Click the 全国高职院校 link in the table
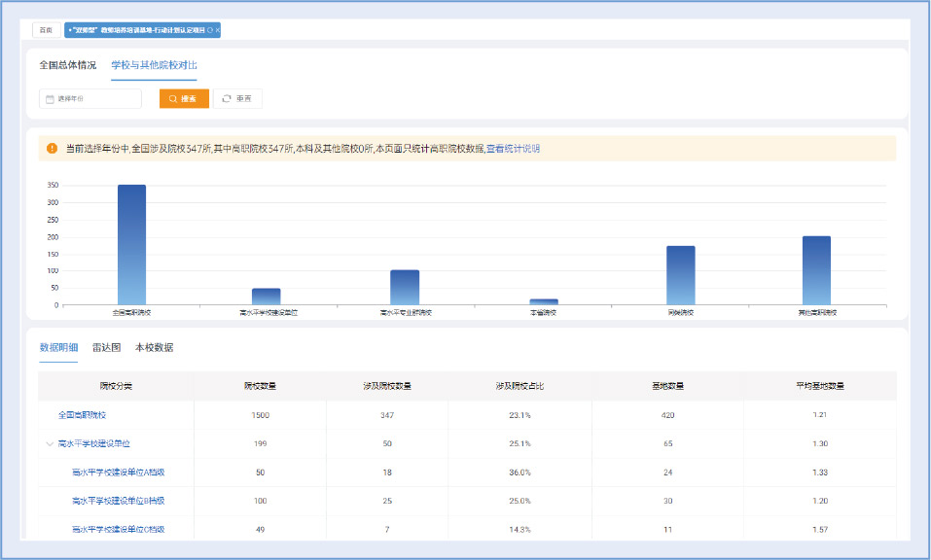 82,415
